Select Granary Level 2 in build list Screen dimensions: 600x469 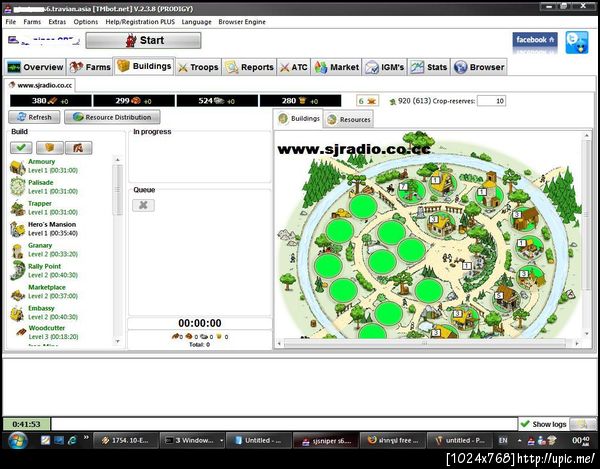click(x=53, y=250)
